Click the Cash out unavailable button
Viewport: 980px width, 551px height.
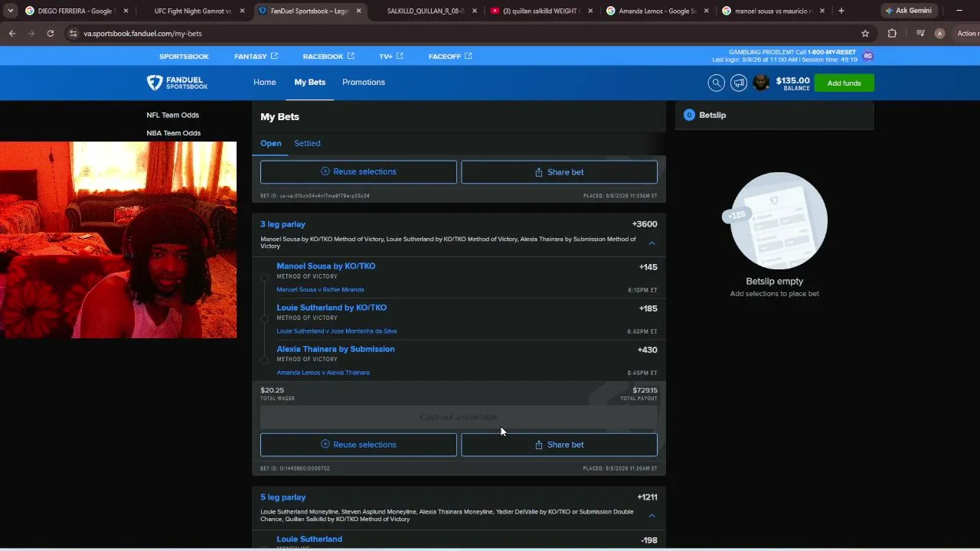(x=459, y=417)
